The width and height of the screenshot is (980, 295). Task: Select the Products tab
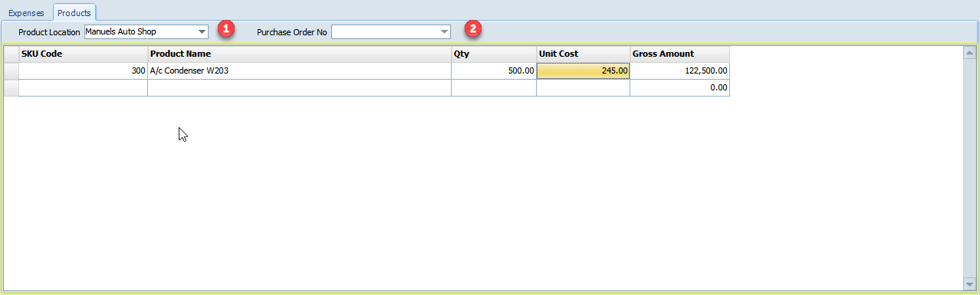(74, 12)
